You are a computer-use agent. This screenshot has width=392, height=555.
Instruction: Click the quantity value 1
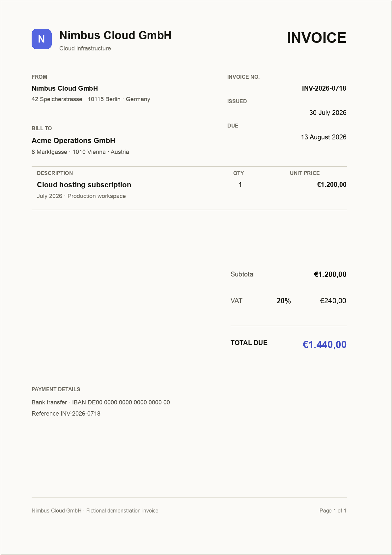(x=240, y=185)
